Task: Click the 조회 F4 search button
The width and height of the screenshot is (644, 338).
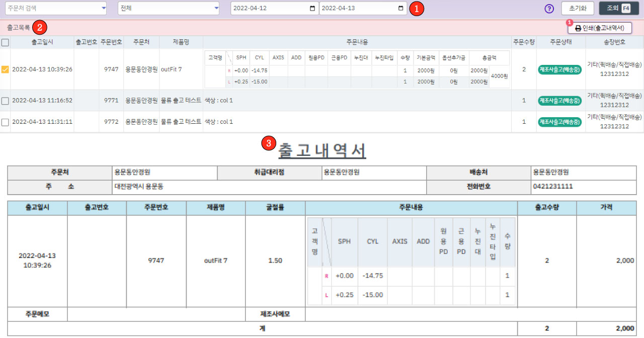Action: (619, 9)
